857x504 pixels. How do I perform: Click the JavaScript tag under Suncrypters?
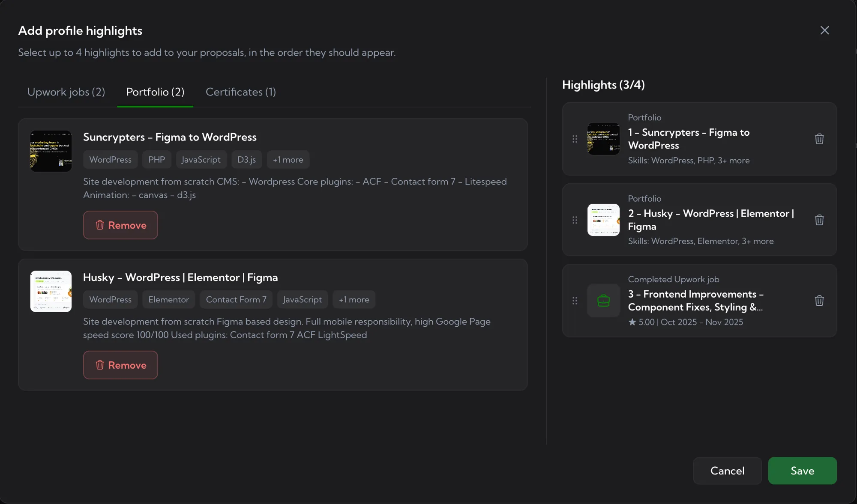pos(201,159)
